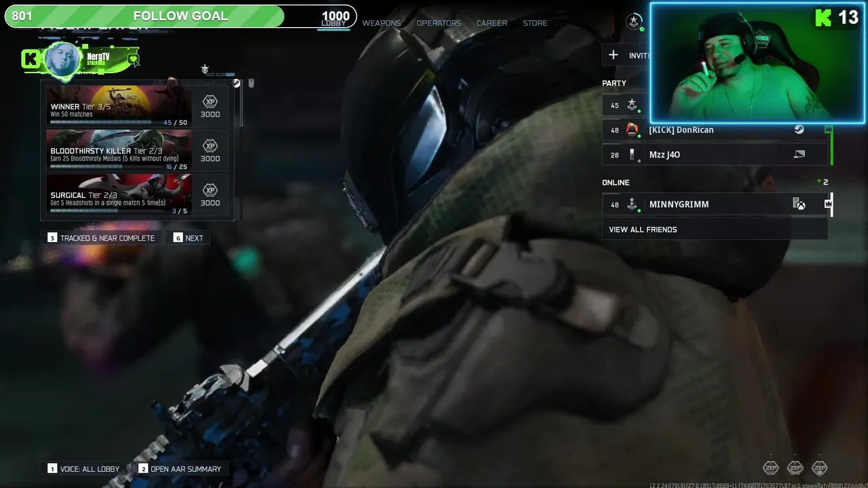
Task: Click the Steam platform icon for DonRican
Action: pyautogui.click(x=800, y=129)
